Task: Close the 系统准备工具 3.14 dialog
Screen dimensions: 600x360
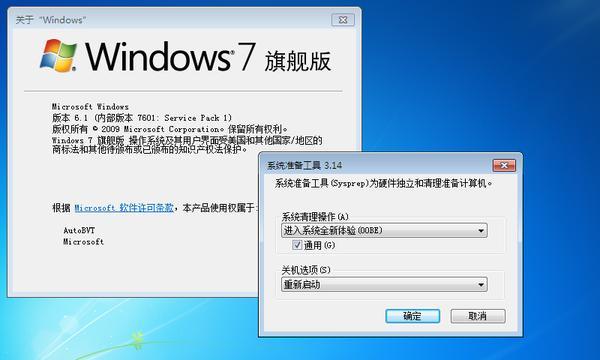Action: click(504, 165)
